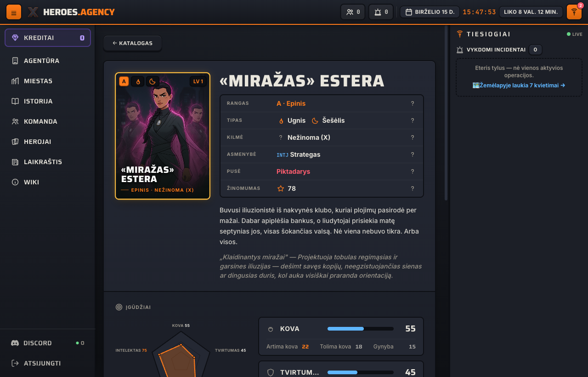Screen dimensions: 588x377
Task: Open the orange hamburger menu
Action: coord(14,12)
